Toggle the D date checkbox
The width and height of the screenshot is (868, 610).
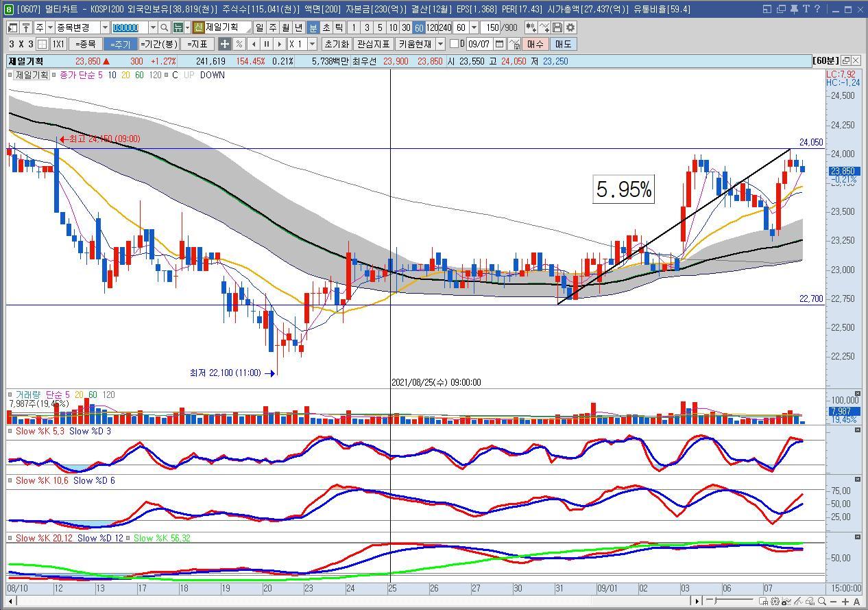(454, 44)
